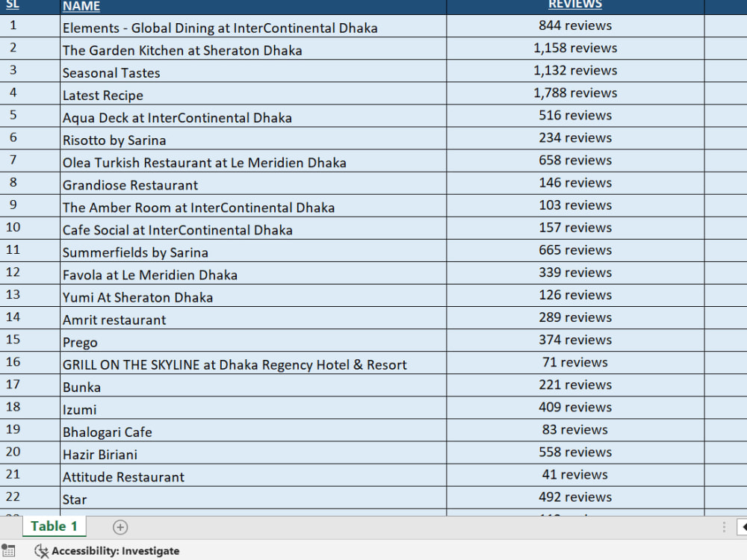Click the 516 reviews cell
This screenshot has width=747, height=560.
click(575, 116)
